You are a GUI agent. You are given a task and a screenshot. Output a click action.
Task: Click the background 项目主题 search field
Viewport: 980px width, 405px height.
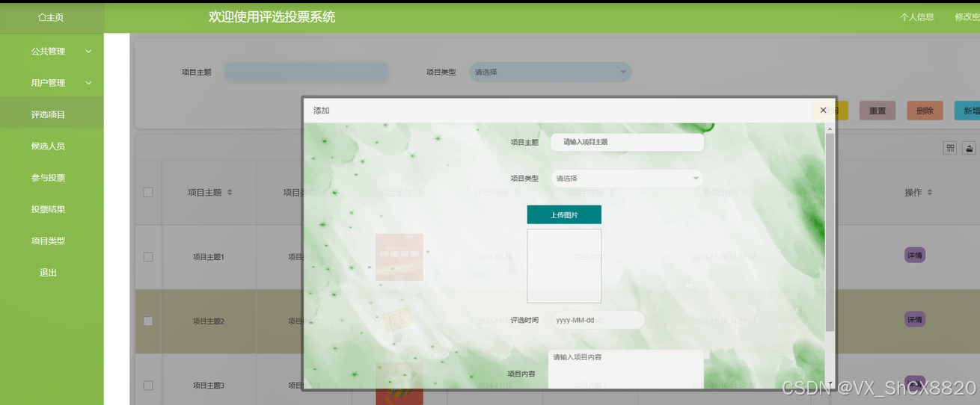coord(307,72)
